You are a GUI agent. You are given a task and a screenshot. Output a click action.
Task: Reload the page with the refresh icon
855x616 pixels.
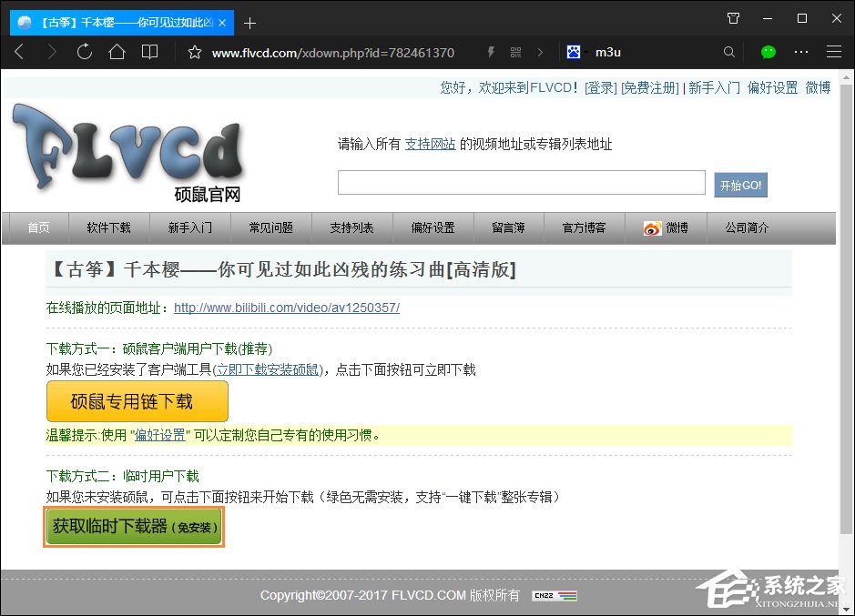[x=86, y=52]
